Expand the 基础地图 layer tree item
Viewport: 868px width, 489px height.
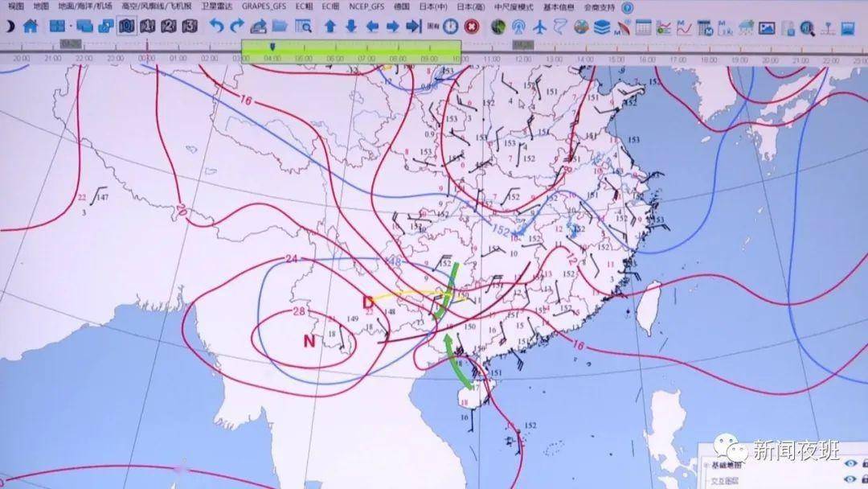704,466
